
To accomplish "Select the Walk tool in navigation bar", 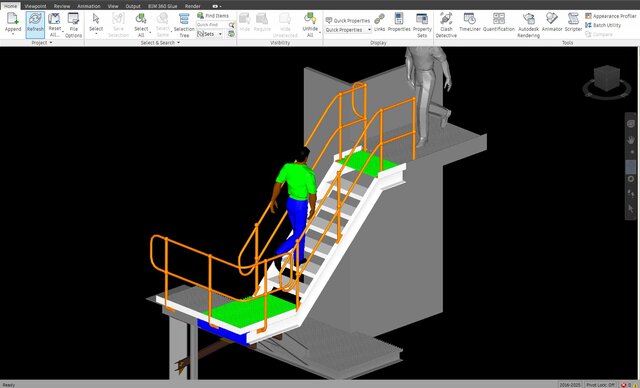I will [x=631, y=194].
